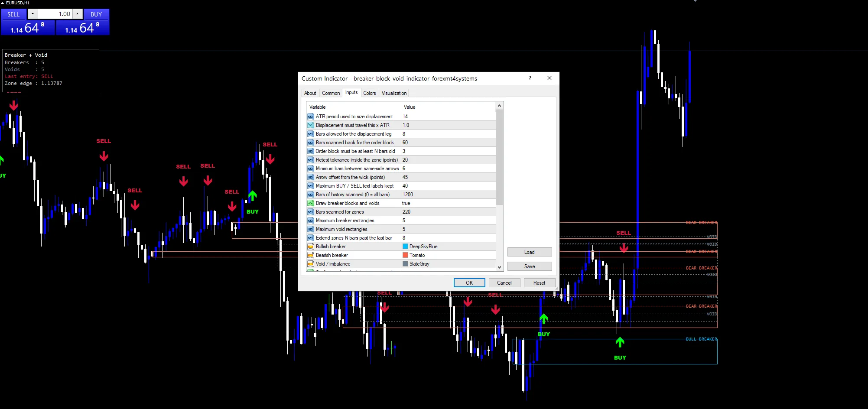Click the Reset button
This screenshot has height=409, width=868.
[x=540, y=283]
